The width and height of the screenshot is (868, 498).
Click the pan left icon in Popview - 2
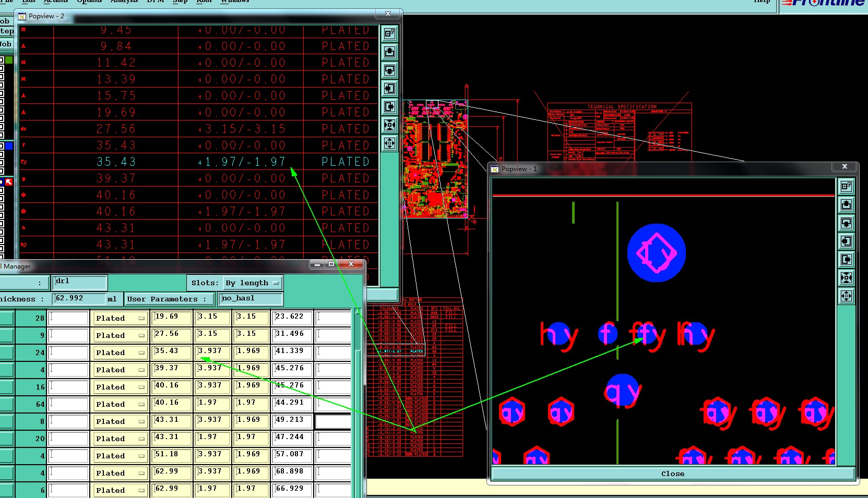coord(389,89)
